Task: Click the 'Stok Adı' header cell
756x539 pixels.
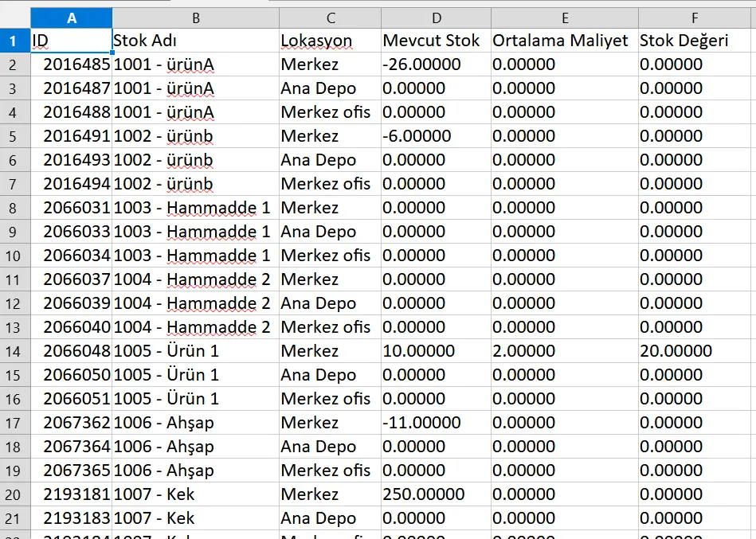Action: coord(196,41)
